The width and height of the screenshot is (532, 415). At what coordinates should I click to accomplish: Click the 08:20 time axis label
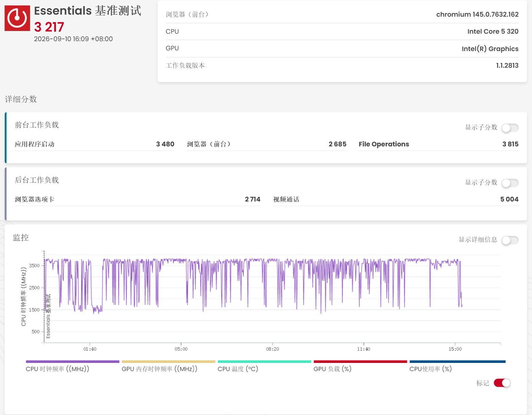[272, 349]
